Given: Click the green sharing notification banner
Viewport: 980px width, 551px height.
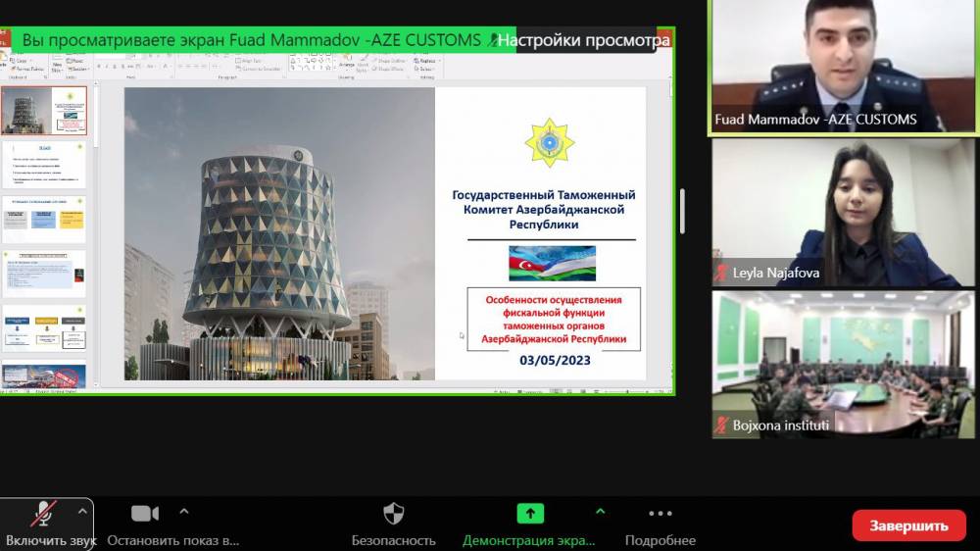Looking at the screenshot, I should [x=251, y=40].
